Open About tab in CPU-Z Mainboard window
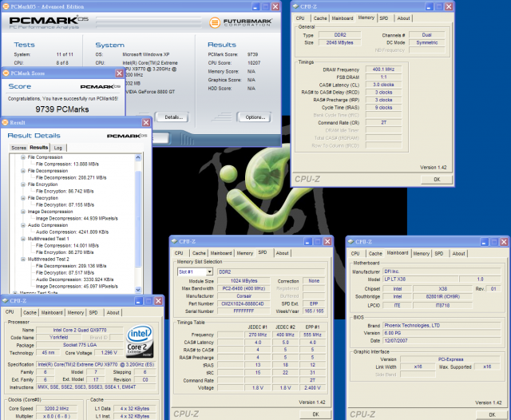Screen dimensions: 511x420 point(458,253)
